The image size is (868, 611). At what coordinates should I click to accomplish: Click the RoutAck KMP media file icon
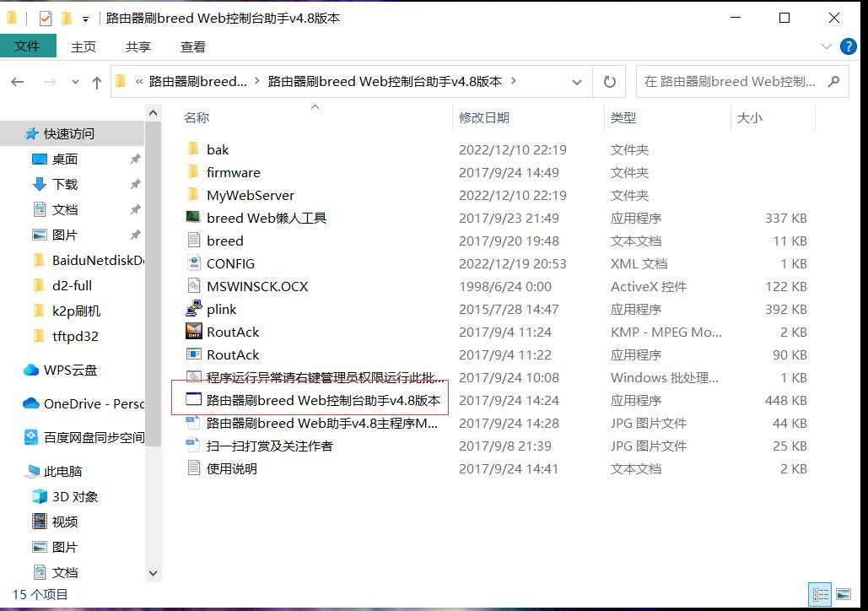193,332
